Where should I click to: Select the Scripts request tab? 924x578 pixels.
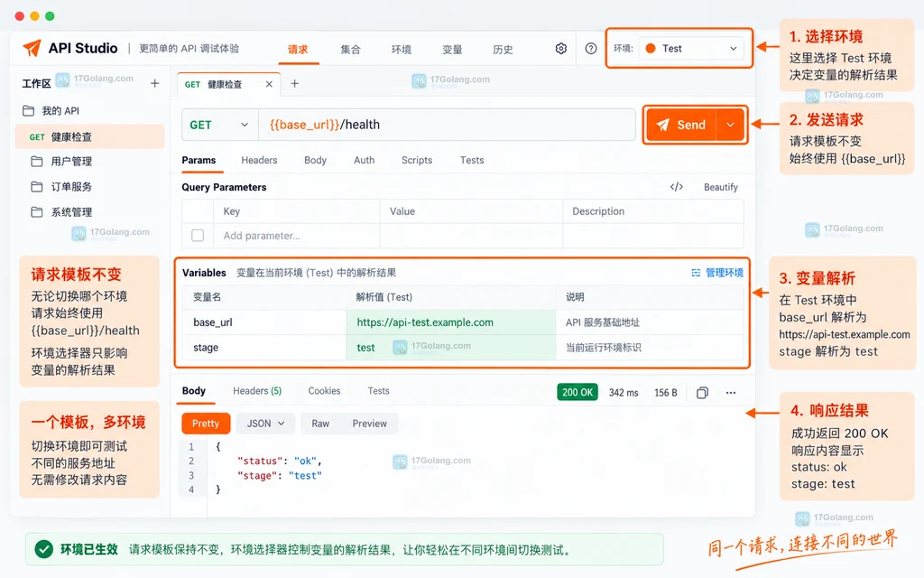[417, 161]
